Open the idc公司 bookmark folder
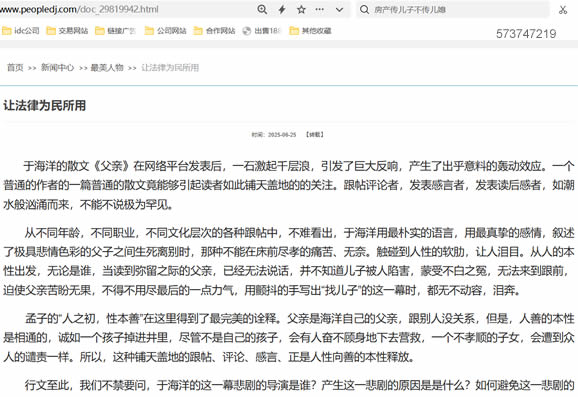Screen dimensions: 578x397 (21, 31)
